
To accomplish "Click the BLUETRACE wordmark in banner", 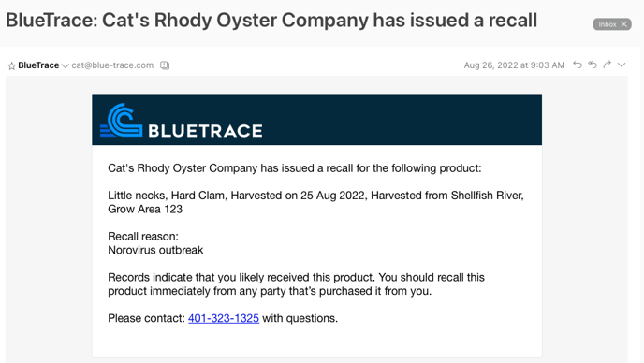I will (x=205, y=131).
